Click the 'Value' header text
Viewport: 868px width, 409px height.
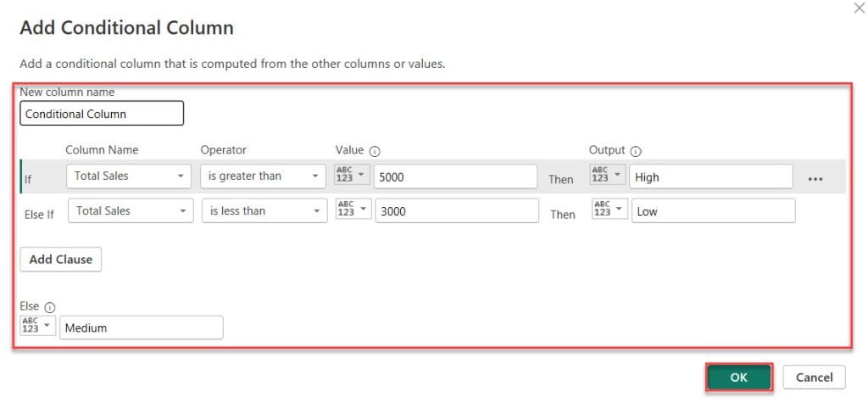click(350, 150)
